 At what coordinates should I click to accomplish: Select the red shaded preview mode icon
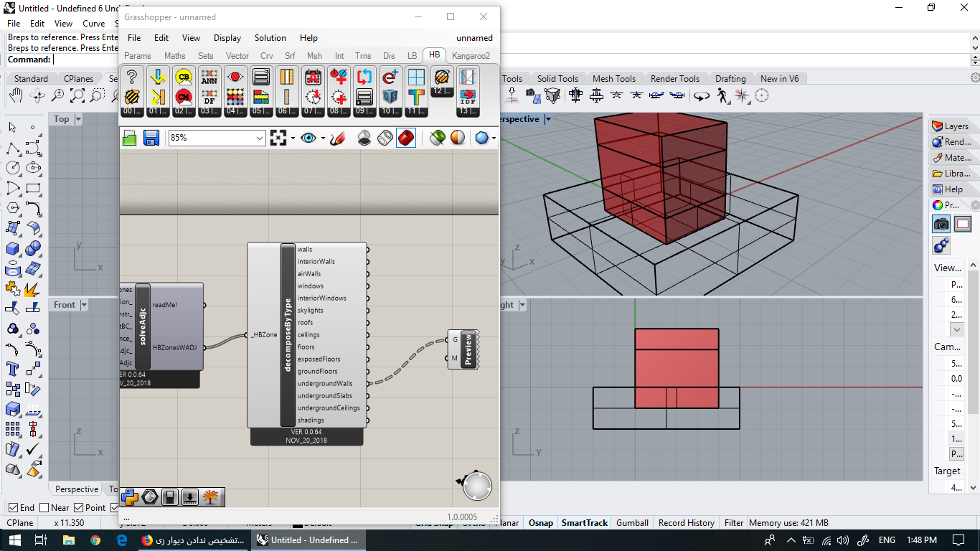click(x=406, y=138)
